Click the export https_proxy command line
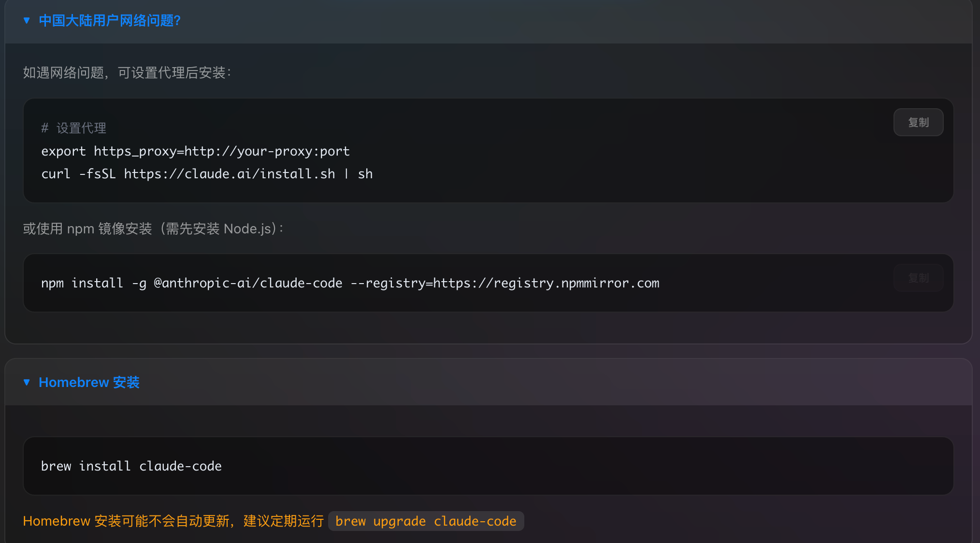980x543 pixels. [x=195, y=151]
